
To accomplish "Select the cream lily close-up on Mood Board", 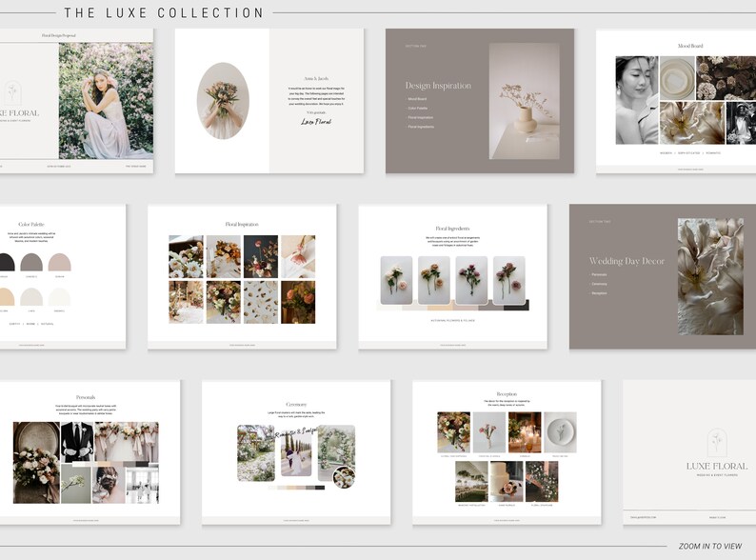I will (x=692, y=123).
